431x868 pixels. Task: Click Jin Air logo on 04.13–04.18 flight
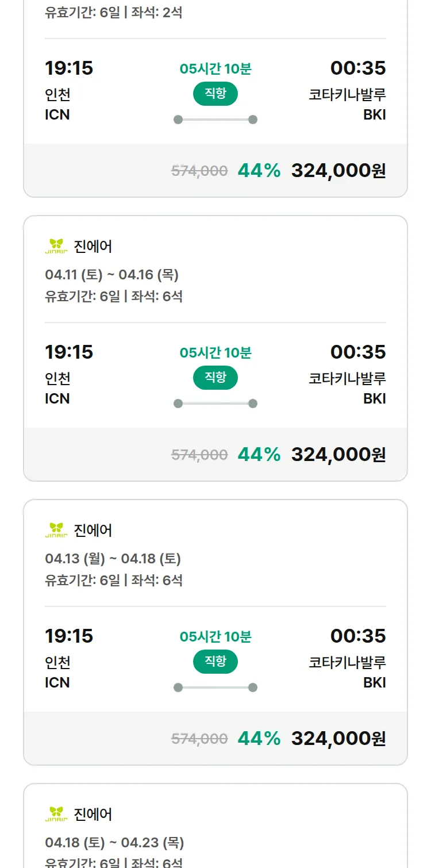pyautogui.click(x=56, y=530)
